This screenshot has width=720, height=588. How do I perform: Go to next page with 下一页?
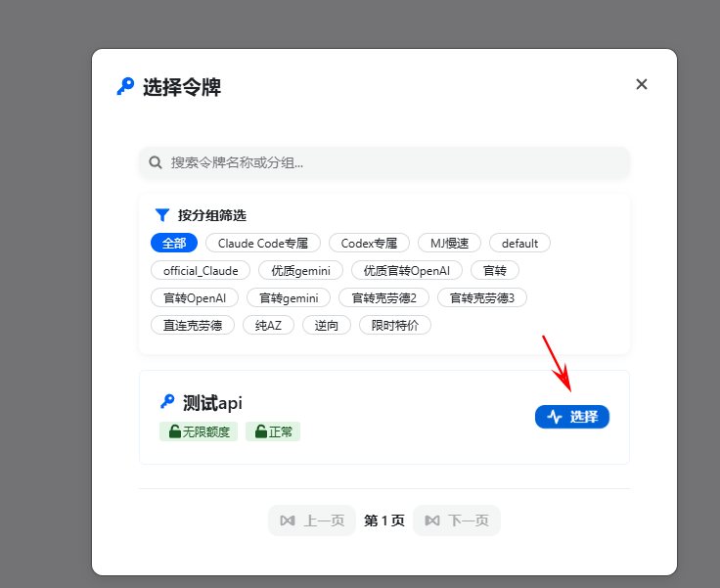coord(457,520)
